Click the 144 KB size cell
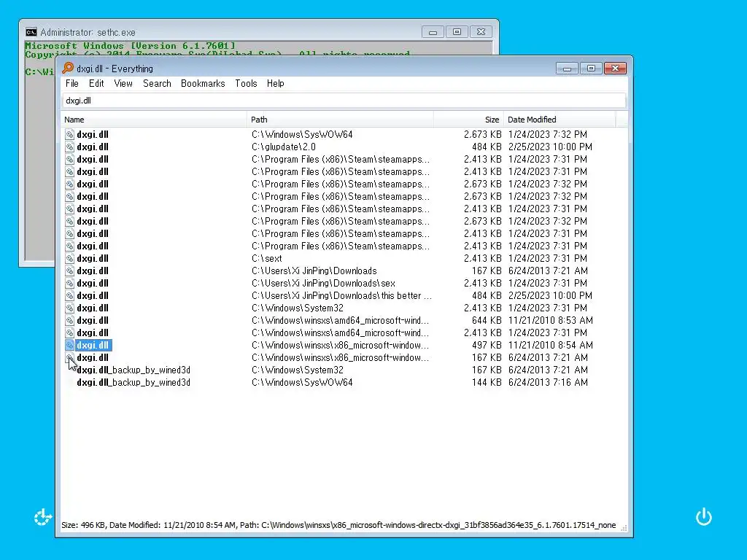The image size is (747, 560). point(487,382)
